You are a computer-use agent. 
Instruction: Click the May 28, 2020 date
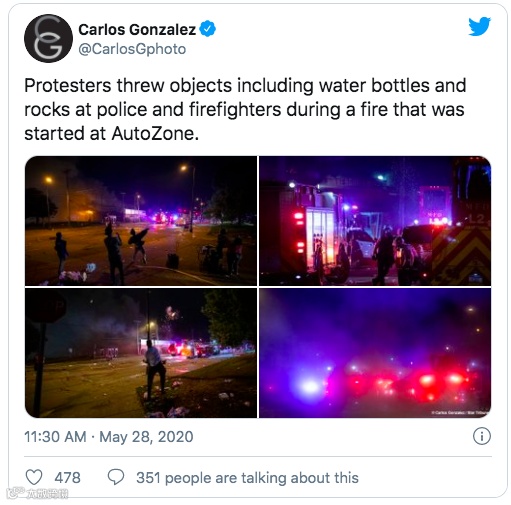(146, 437)
